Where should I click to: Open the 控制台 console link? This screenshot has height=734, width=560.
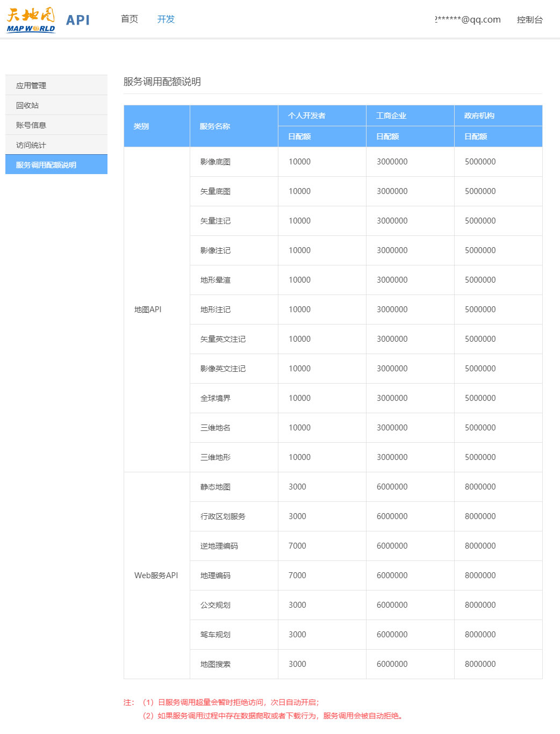coord(530,20)
